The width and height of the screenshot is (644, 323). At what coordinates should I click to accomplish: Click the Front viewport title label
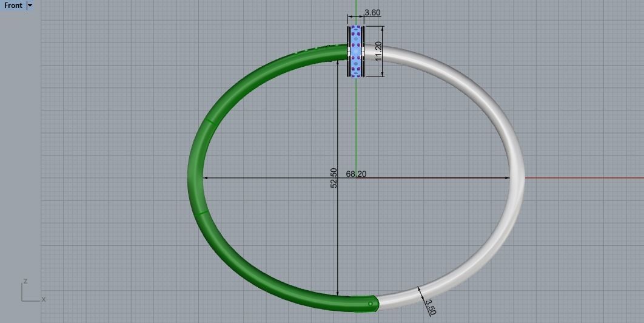[x=13, y=5]
